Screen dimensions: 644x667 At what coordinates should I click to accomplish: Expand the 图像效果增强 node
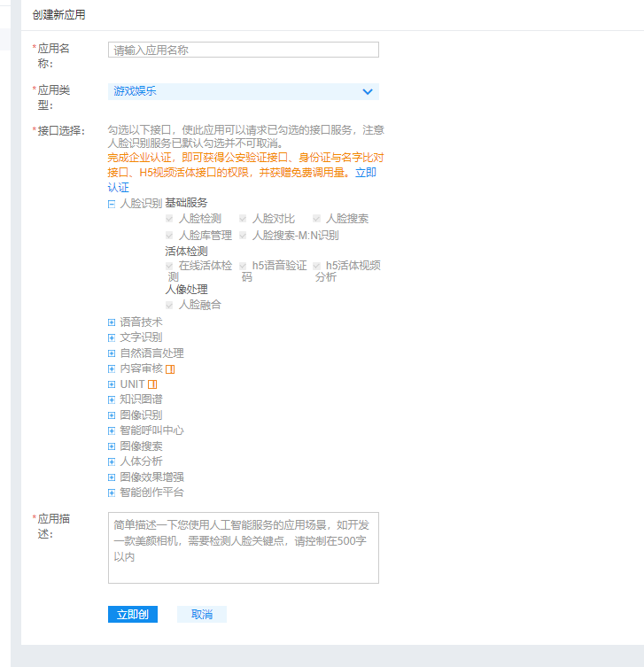click(112, 477)
